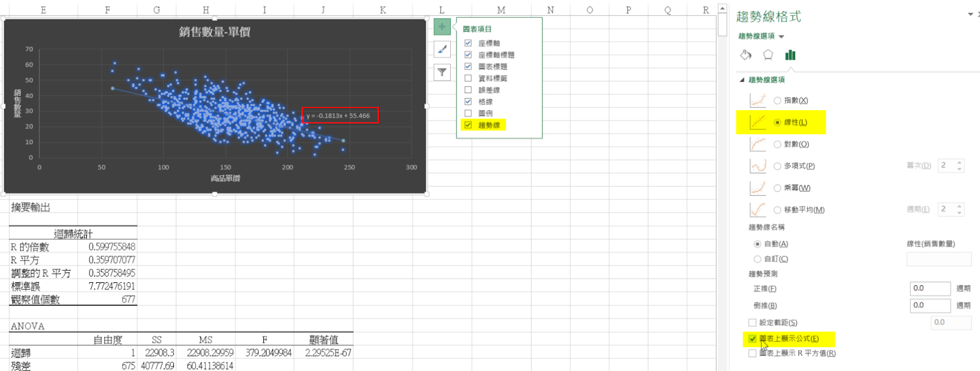Click the custom trendline name text box
980x371 pixels.
coord(939,259)
